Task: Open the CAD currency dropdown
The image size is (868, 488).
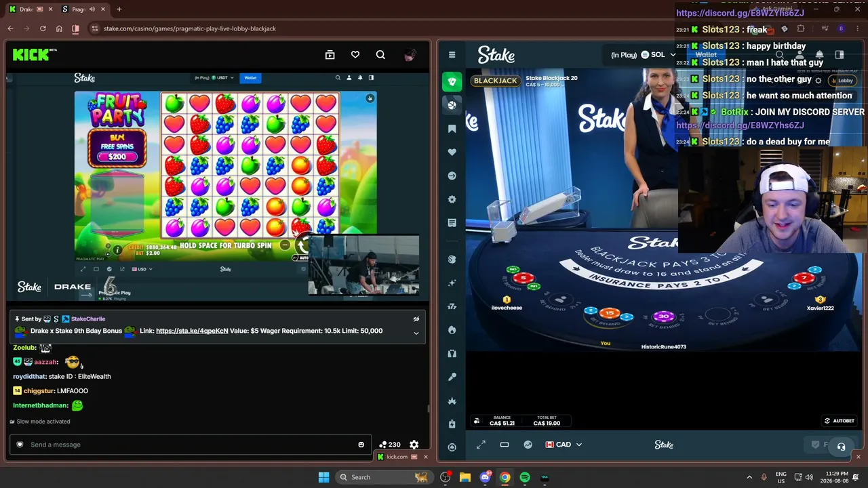Action: (x=564, y=445)
